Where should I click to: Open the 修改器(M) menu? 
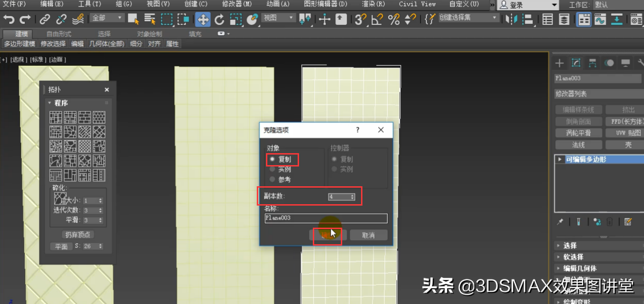pos(237,4)
